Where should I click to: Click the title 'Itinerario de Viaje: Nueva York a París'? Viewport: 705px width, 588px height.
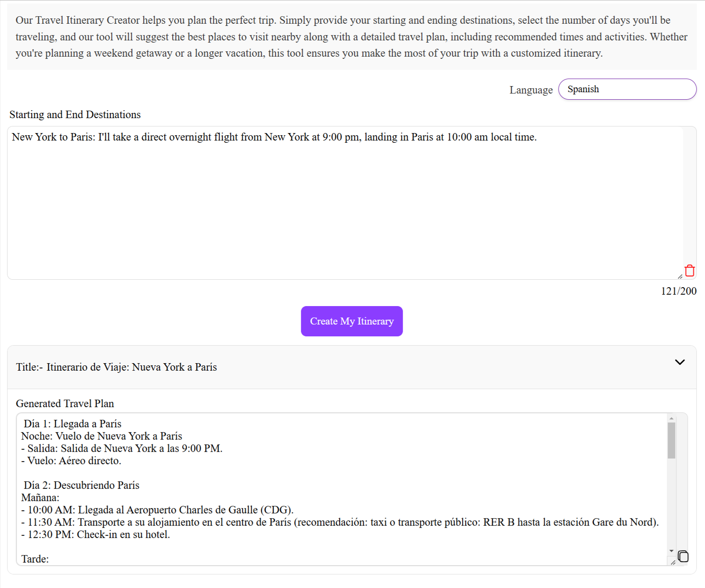[132, 367]
